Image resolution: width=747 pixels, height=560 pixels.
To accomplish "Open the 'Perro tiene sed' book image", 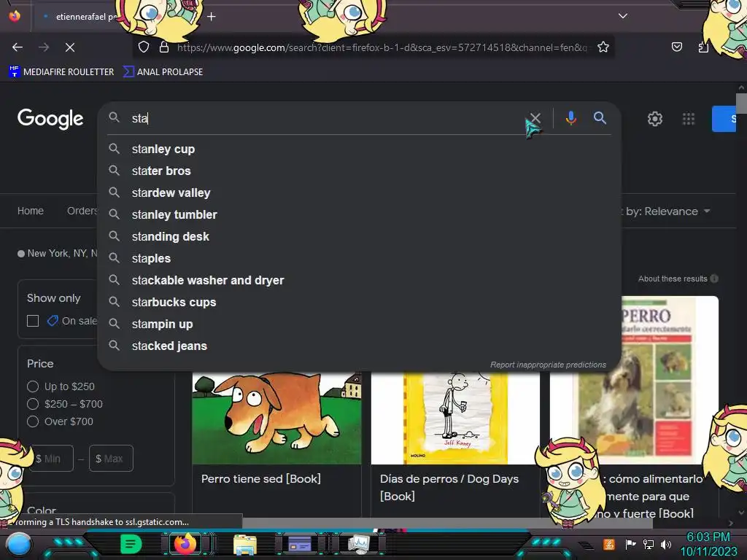I will 276,418.
